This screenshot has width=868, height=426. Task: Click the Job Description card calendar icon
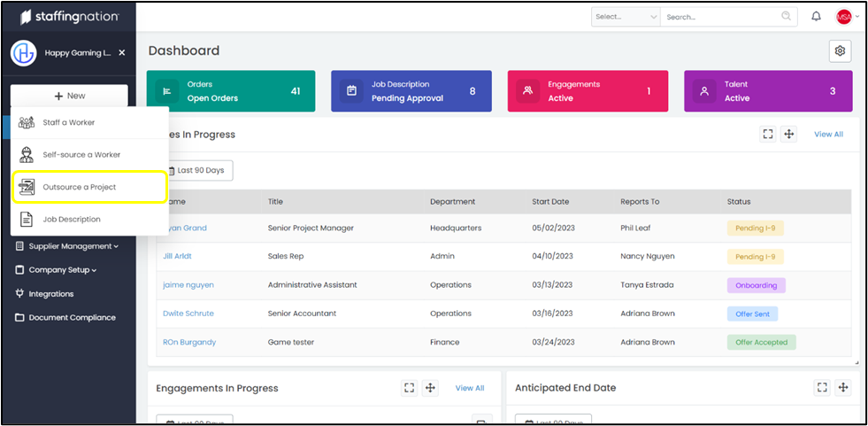351,91
